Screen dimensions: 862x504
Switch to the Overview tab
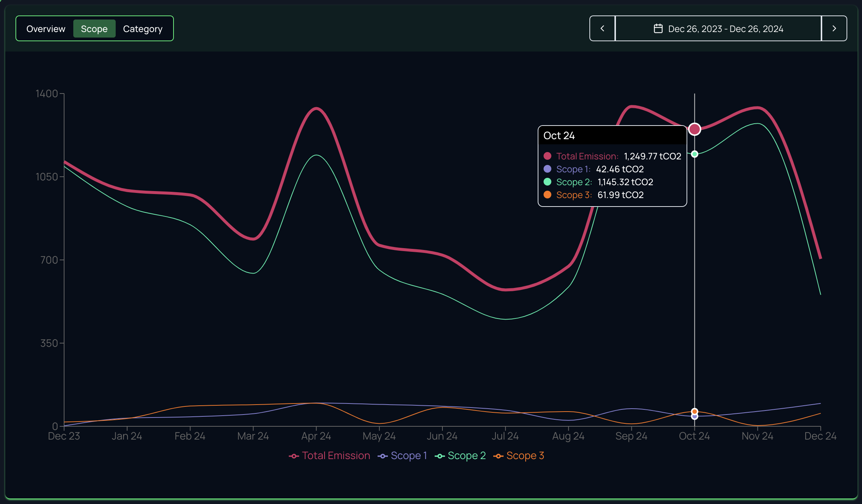[46, 29]
